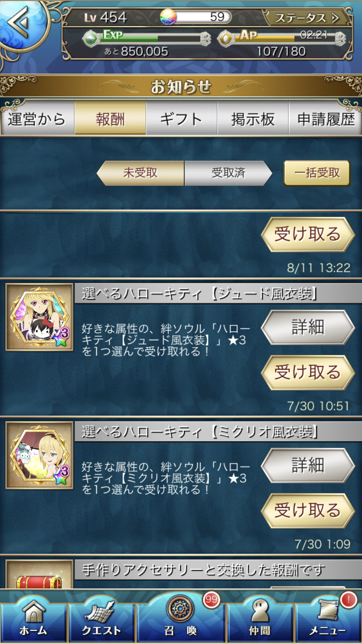This screenshot has width=362, height=644.
Task: Switch to the ギフト tab
Action: (181, 119)
